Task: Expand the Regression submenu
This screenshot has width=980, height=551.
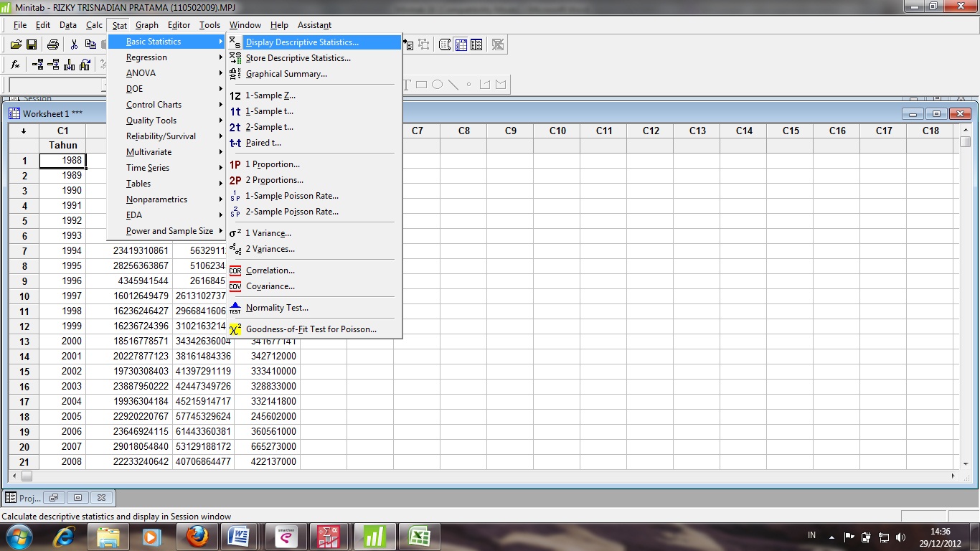Action: (x=166, y=57)
